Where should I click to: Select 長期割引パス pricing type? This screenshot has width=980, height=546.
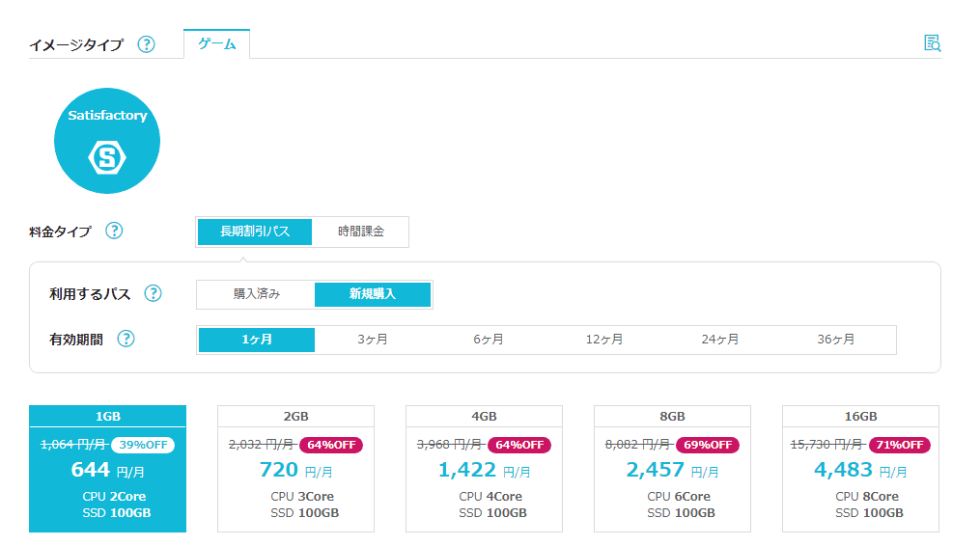(255, 232)
